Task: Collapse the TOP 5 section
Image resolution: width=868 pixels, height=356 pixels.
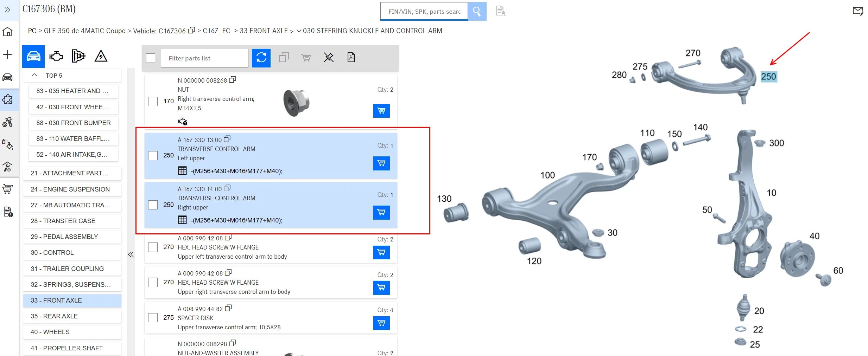Action: tap(34, 75)
